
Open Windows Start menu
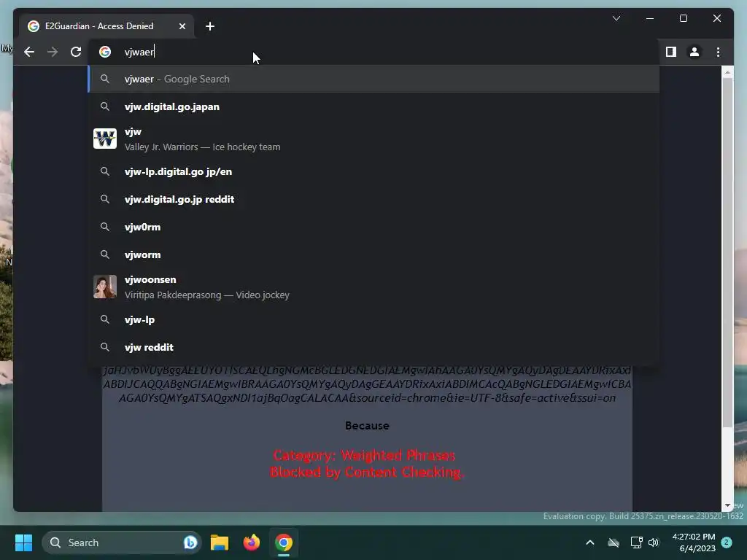(x=23, y=542)
